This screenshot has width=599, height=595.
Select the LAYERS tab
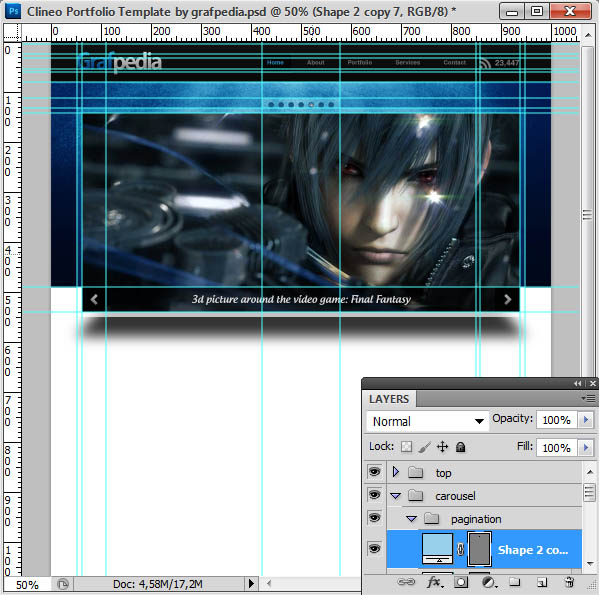389,399
